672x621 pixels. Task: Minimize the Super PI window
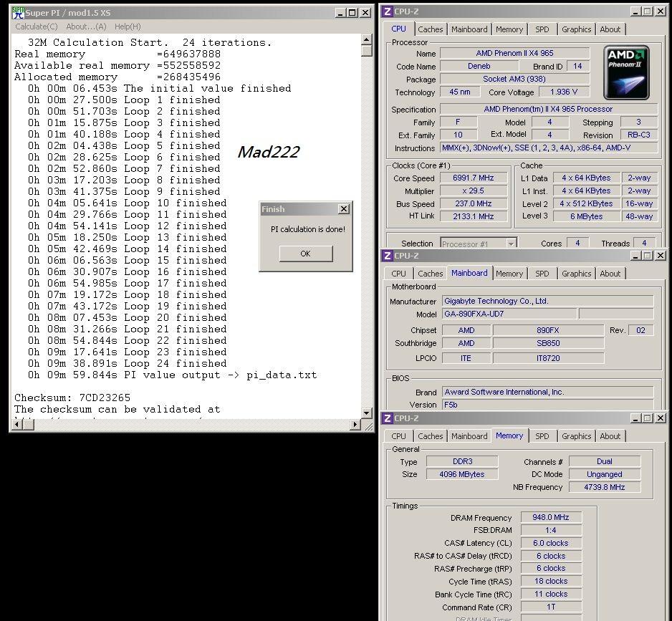coord(340,13)
